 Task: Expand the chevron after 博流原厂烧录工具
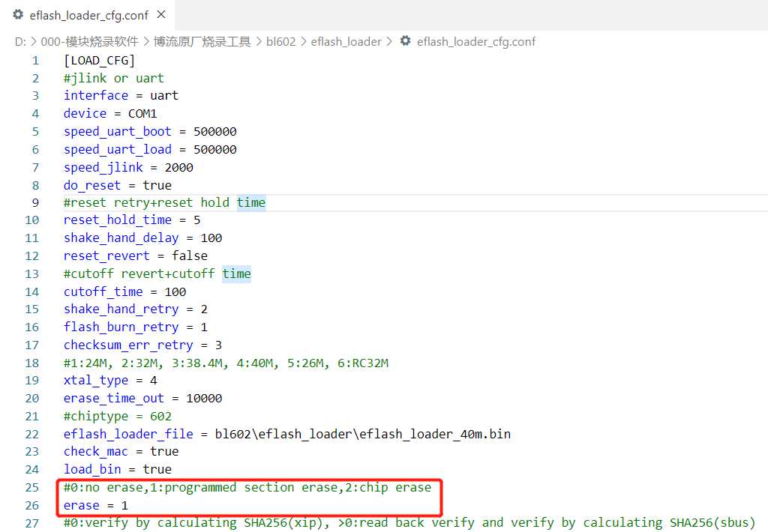(x=259, y=42)
